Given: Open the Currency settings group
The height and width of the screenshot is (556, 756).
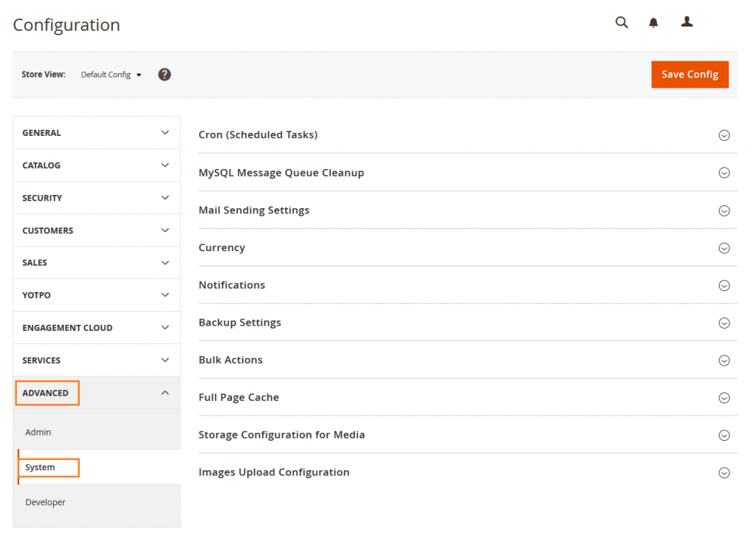Looking at the screenshot, I should [724, 247].
